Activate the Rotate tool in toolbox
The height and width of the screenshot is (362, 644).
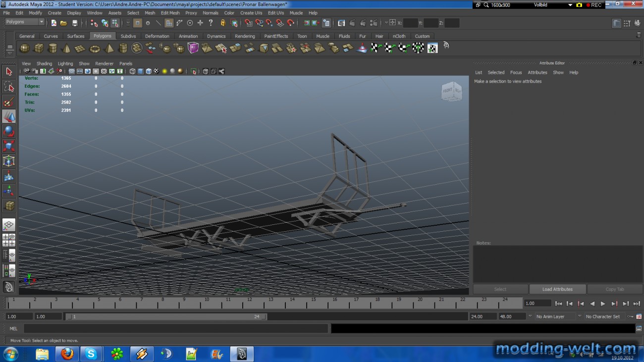pos(9,131)
